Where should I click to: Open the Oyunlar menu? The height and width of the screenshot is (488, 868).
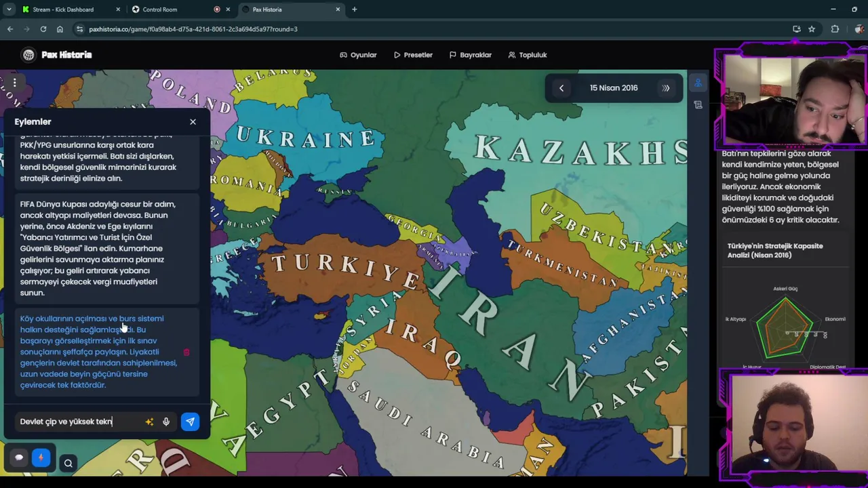tap(358, 55)
